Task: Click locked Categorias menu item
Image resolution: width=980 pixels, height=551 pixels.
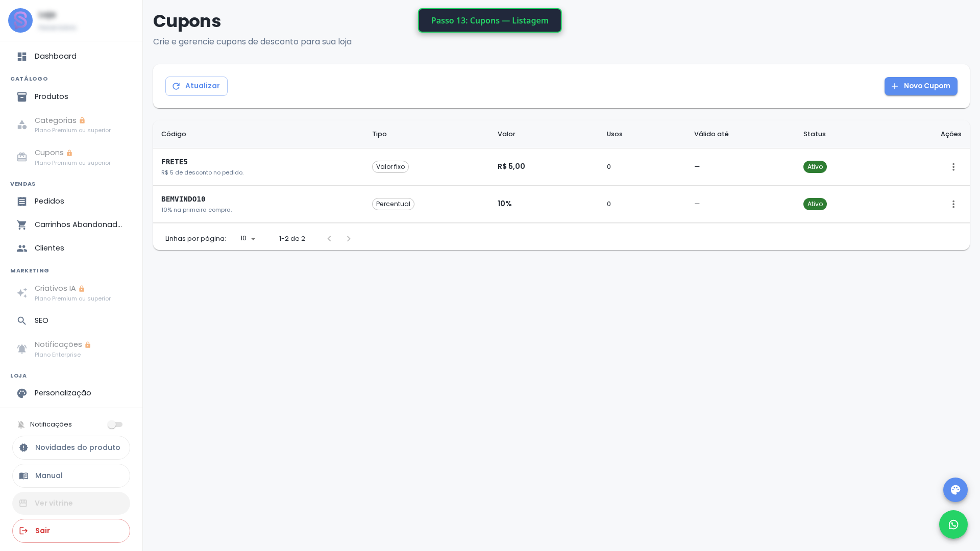Action: (x=71, y=125)
